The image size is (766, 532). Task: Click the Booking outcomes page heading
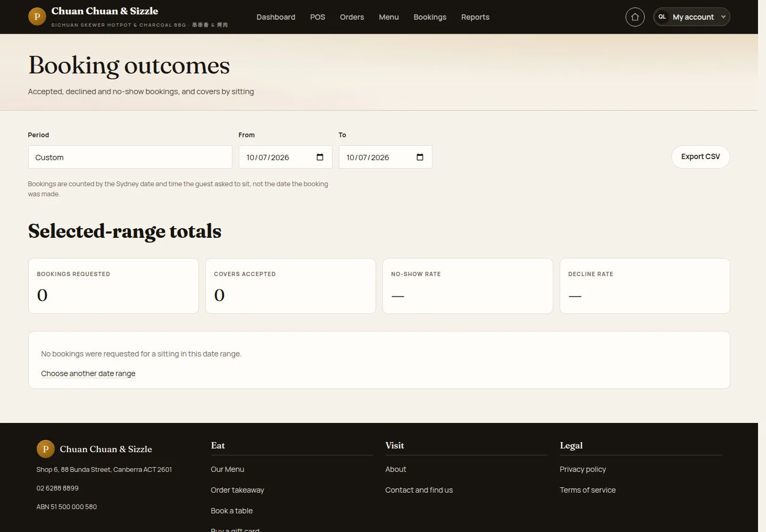[x=129, y=65]
